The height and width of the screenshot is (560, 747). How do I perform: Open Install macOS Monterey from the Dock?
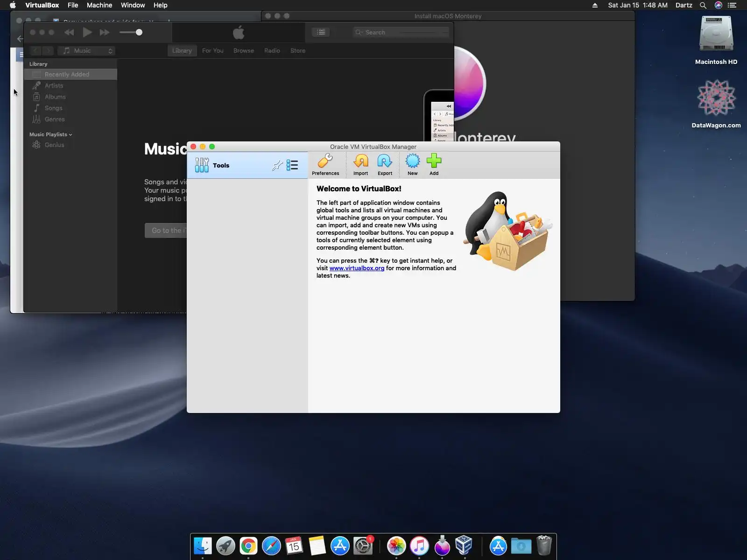pos(442,546)
